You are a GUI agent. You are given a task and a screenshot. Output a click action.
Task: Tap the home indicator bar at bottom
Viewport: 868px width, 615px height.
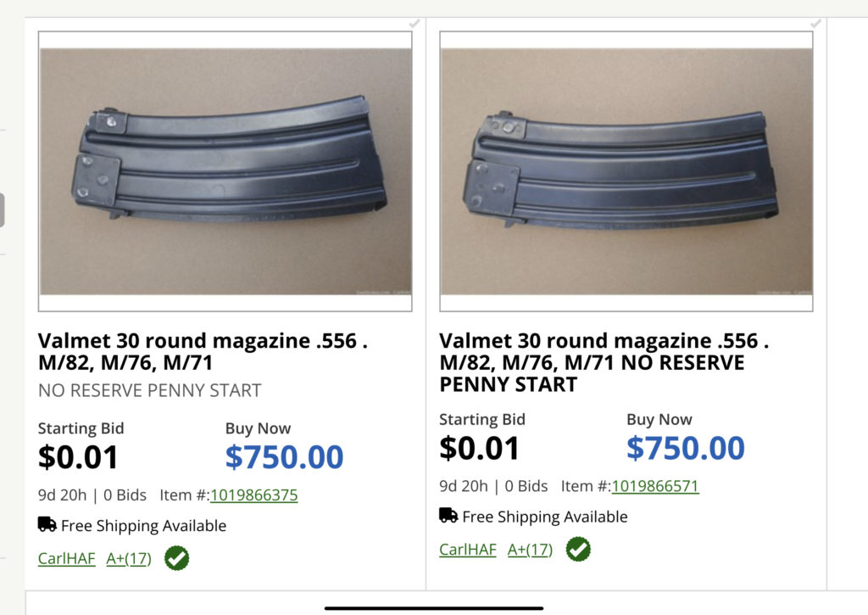pos(434,607)
